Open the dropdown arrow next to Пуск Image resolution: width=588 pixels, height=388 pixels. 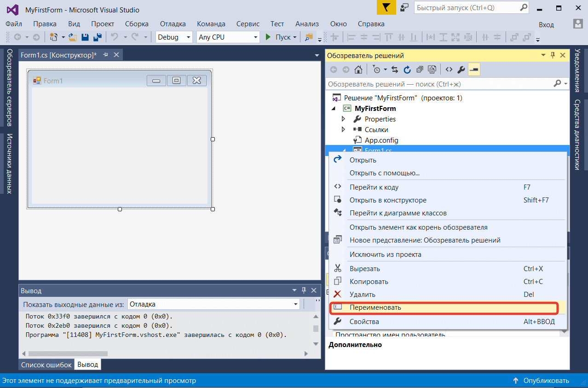click(294, 37)
